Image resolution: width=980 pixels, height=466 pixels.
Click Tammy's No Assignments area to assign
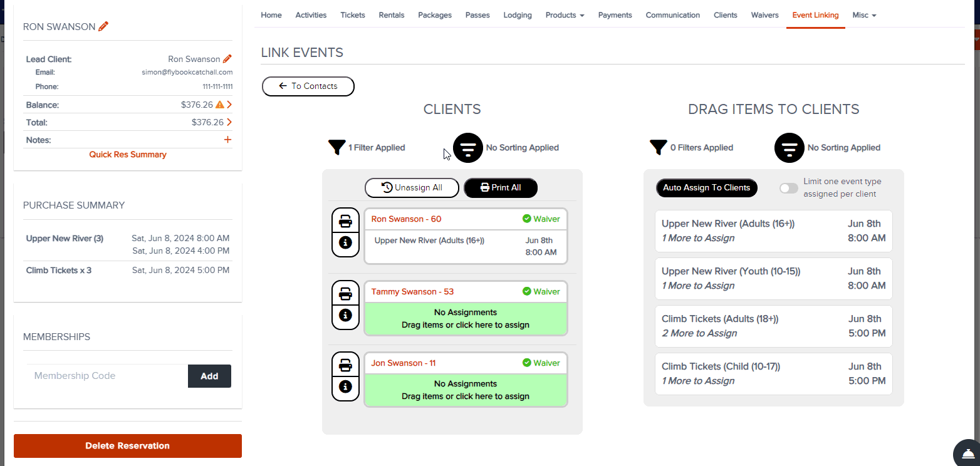click(466, 319)
